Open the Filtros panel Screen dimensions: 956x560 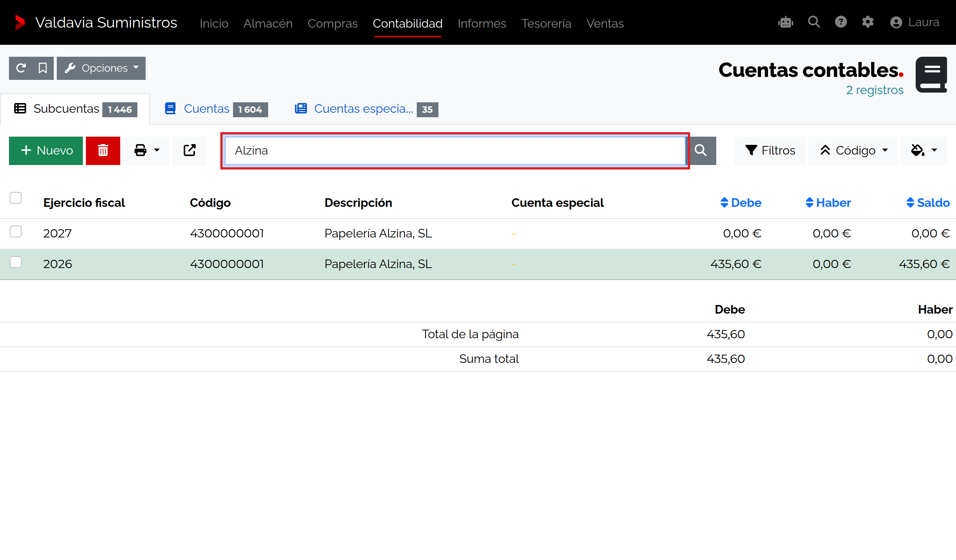(x=770, y=150)
